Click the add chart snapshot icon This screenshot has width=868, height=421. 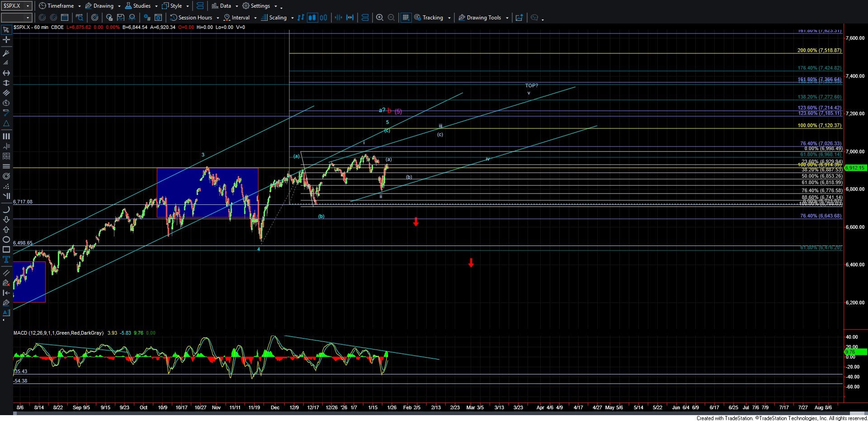coord(519,18)
